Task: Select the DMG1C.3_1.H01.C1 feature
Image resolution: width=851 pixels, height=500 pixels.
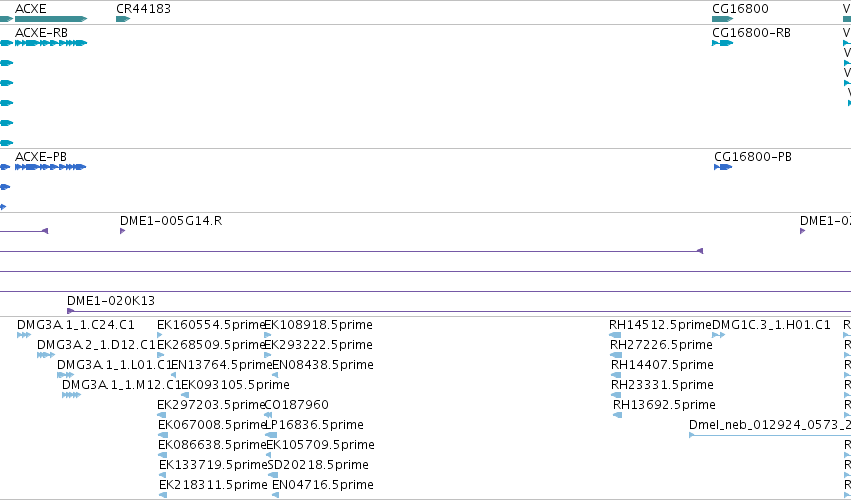Action: tap(719, 335)
